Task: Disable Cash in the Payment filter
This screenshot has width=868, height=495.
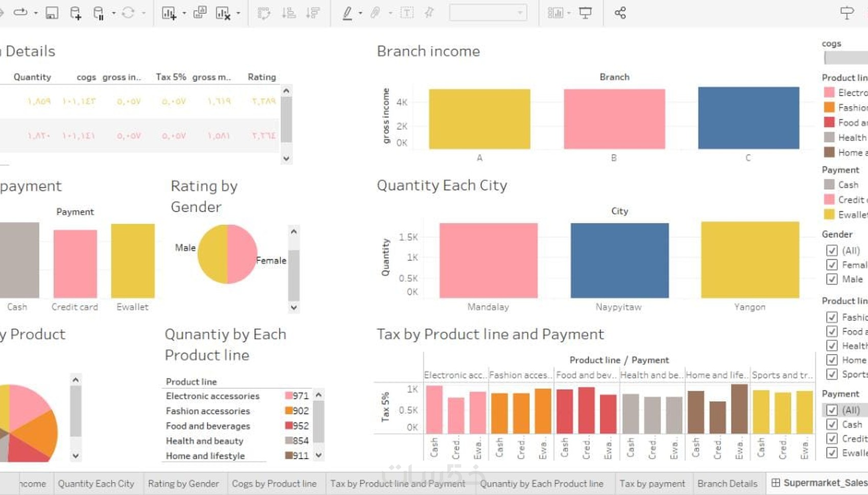Action: click(x=833, y=424)
